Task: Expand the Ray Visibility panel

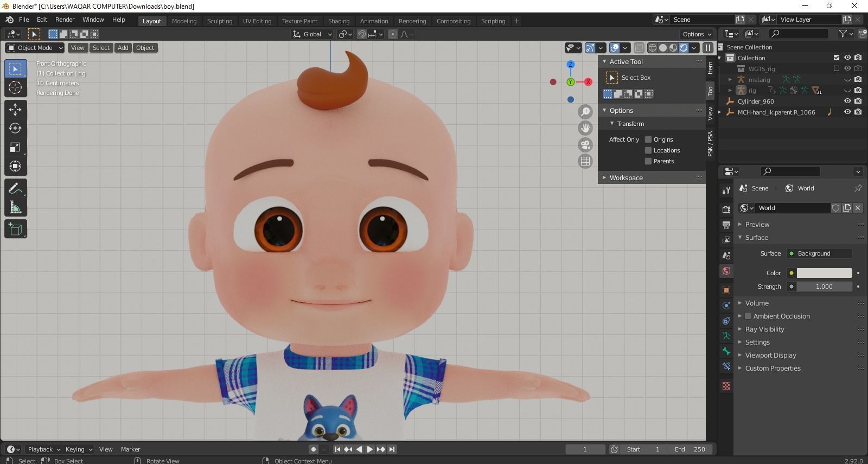Action: (x=764, y=329)
